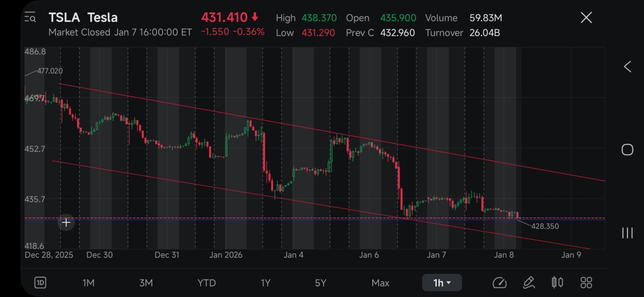Click the 452.7 price axis label
644x297 pixels.
coord(35,149)
